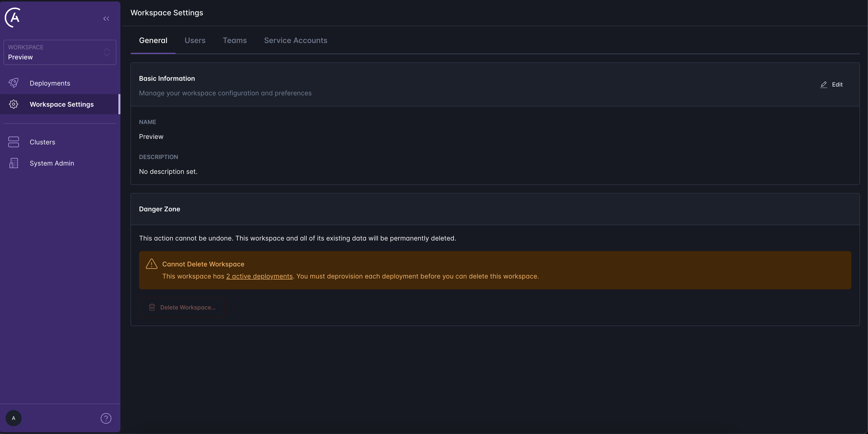The width and height of the screenshot is (868, 434).
Task: Click the warning triangle icon
Action: click(x=152, y=264)
